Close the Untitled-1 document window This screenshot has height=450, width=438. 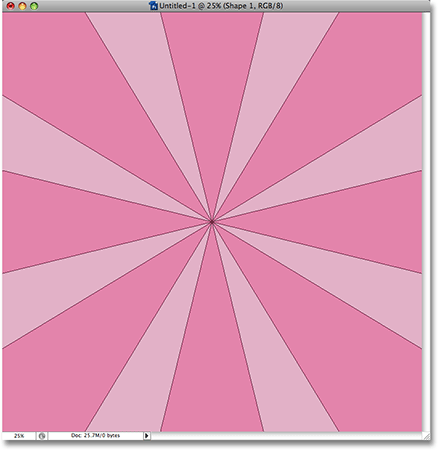coord(11,6)
